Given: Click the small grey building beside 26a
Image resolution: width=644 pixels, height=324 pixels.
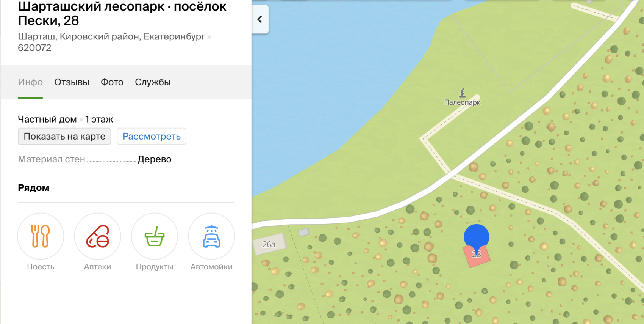Looking at the screenshot, I should (x=304, y=232).
